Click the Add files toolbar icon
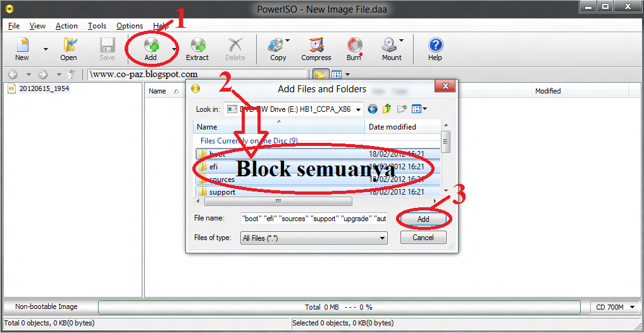The image size is (644, 333). 151,49
